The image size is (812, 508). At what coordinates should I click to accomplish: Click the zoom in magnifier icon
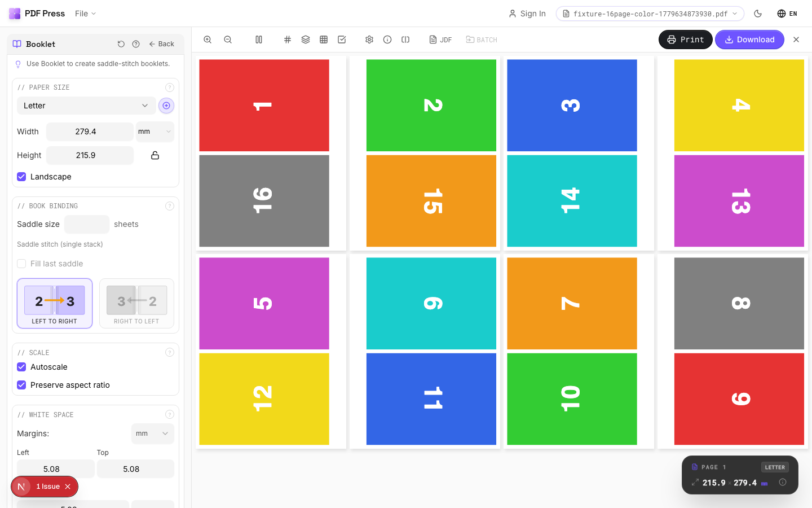208,40
